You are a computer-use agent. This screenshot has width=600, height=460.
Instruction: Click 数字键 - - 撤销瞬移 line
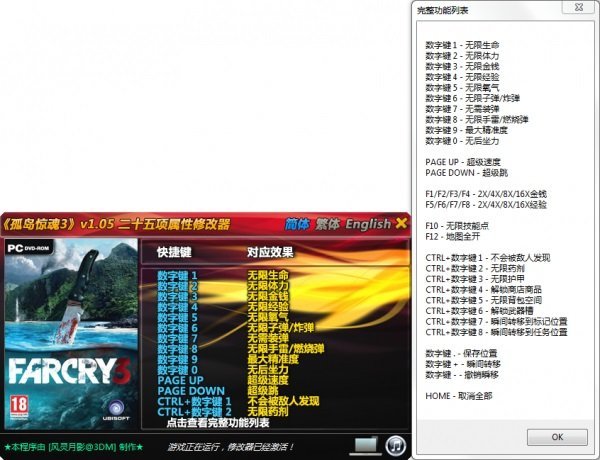pos(462,375)
